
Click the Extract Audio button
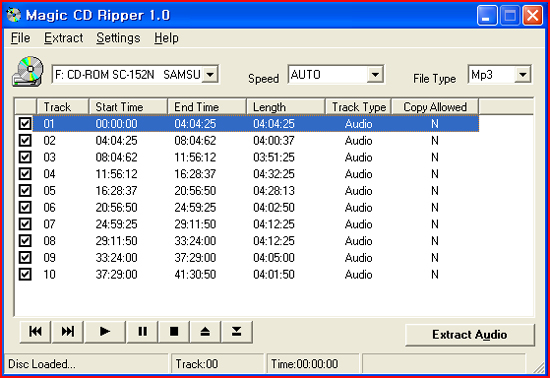[470, 335]
